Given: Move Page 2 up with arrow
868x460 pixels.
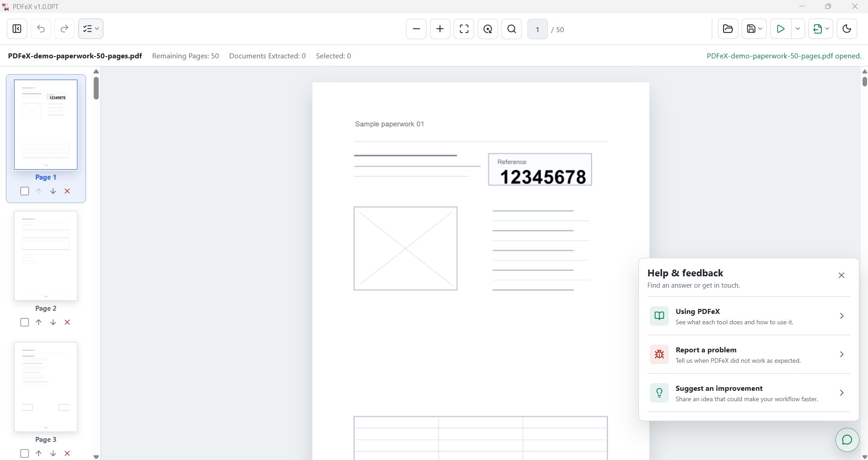Looking at the screenshot, I should pos(39,322).
